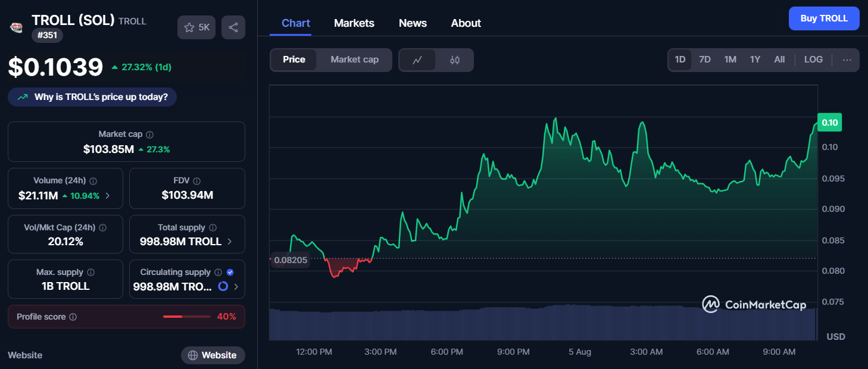Toggle chart to Market cap view
The height and width of the screenshot is (369, 868).
(354, 60)
